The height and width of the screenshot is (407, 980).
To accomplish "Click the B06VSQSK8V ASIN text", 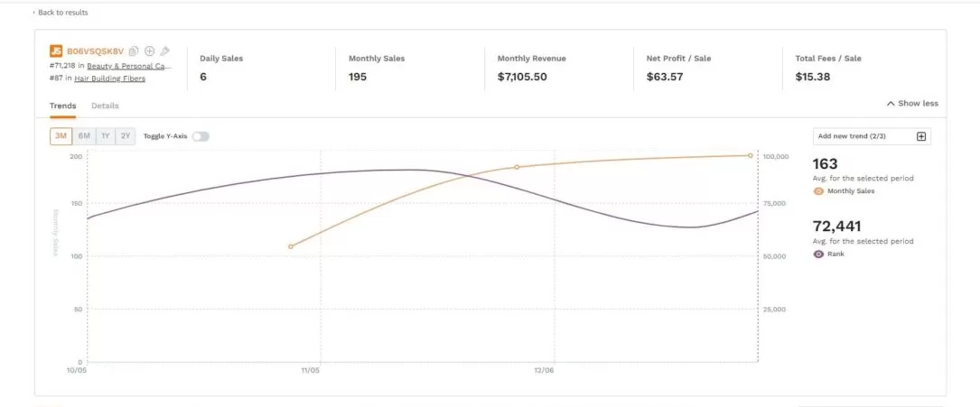I will coord(95,51).
